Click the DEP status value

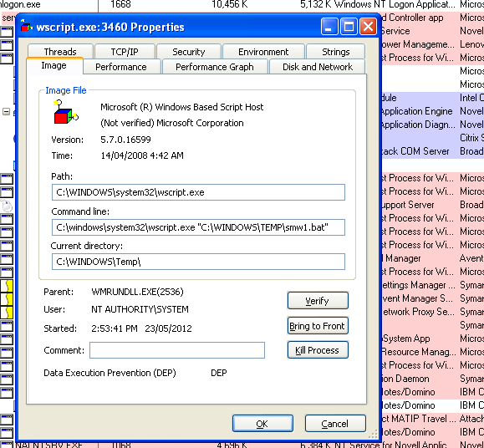click(219, 373)
